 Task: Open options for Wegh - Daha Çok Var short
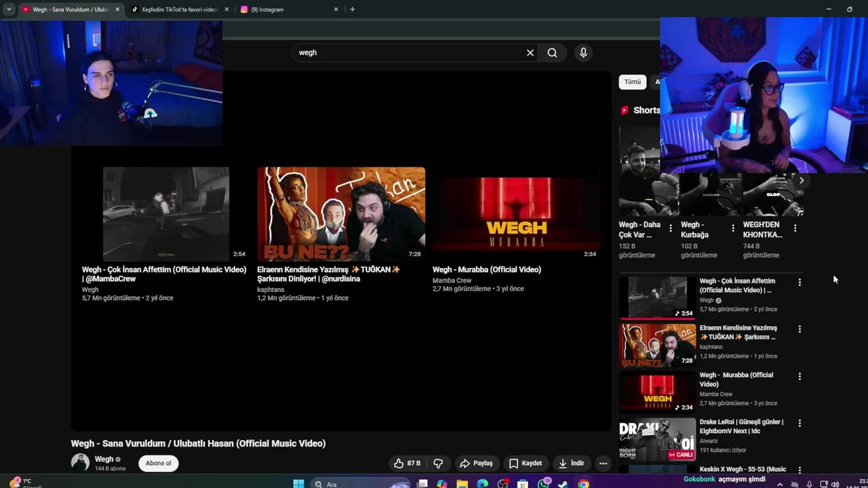click(x=671, y=228)
